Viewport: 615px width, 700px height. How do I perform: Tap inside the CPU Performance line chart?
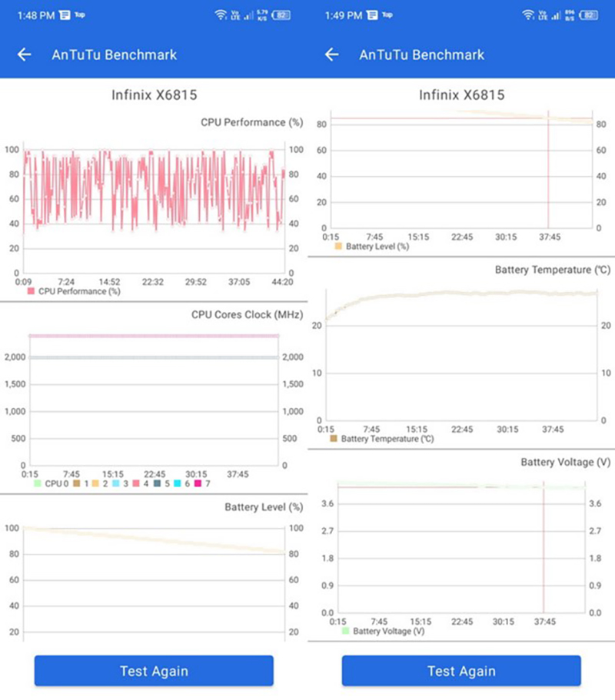[x=154, y=207]
